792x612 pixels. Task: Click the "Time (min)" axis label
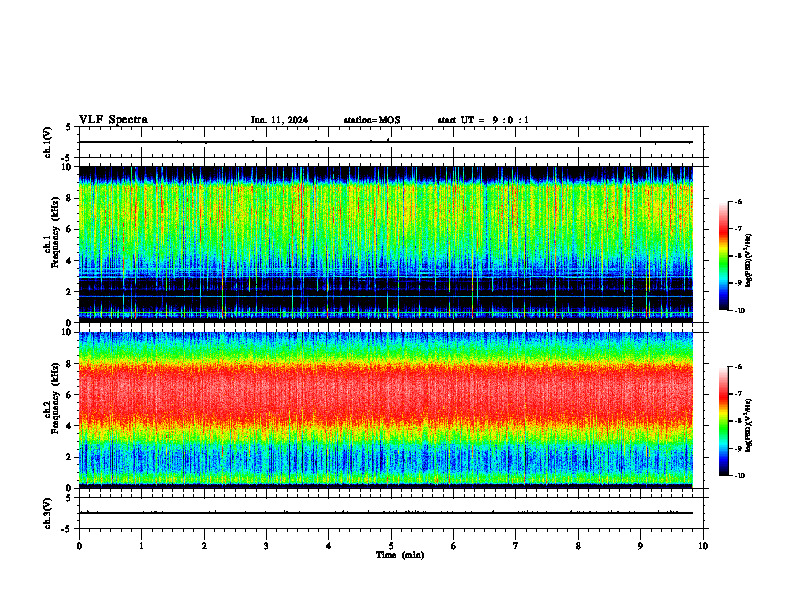(x=400, y=555)
